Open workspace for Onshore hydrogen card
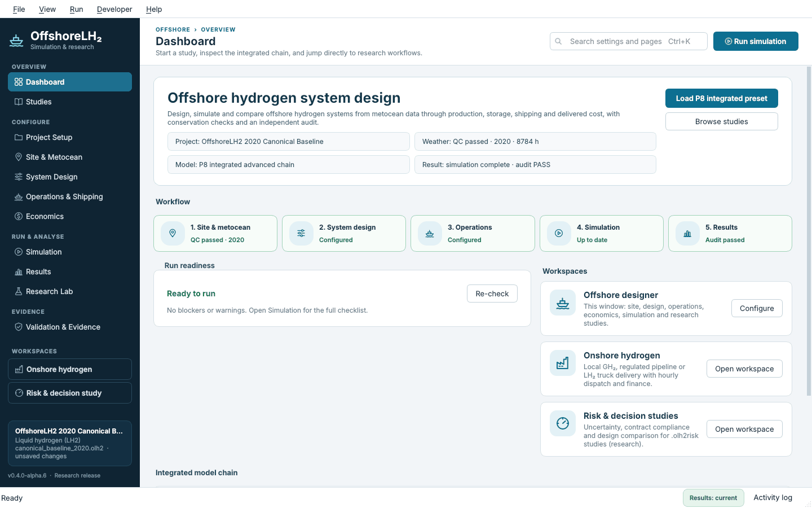 (x=744, y=369)
